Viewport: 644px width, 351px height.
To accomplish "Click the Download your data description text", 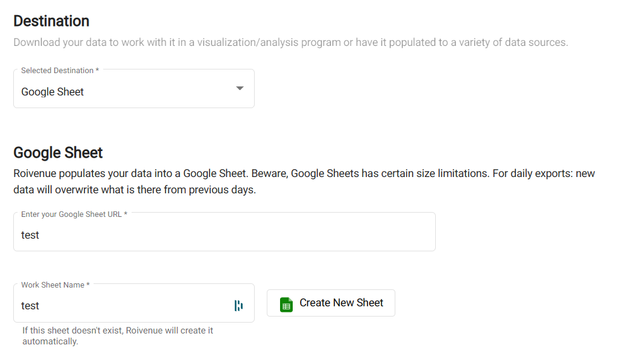I will (291, 42).
